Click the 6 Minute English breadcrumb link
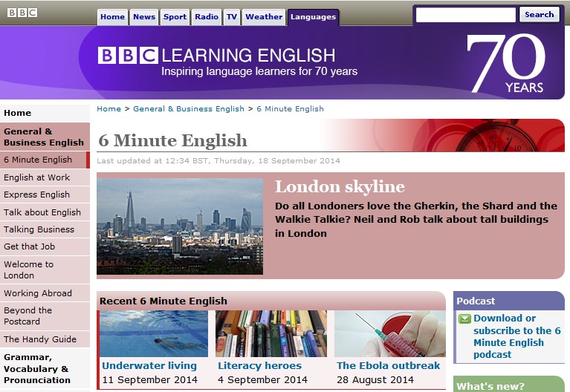Screen dimensions: 570x392 pyautogui.click(x=290, y=108)
